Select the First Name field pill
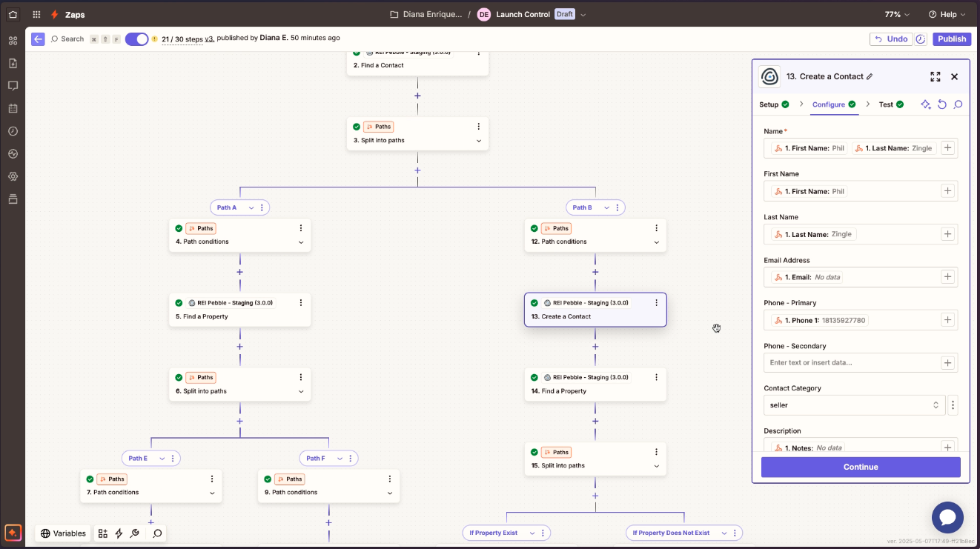Screen dimensions: 980x549 pos(810,191)
